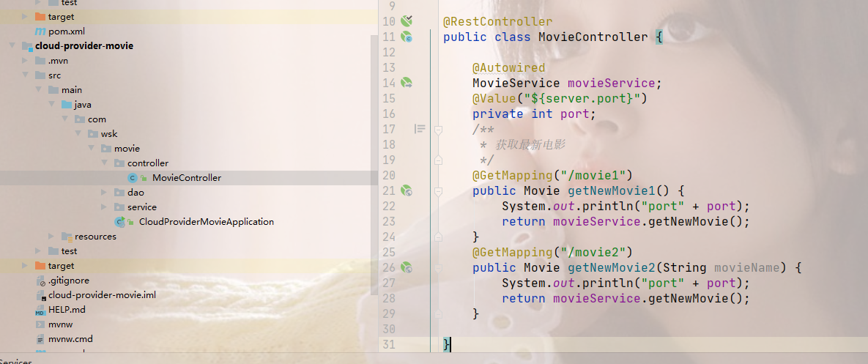Click the request mapping gutter icon for getNewMovie2

click(x=407, y=267)
